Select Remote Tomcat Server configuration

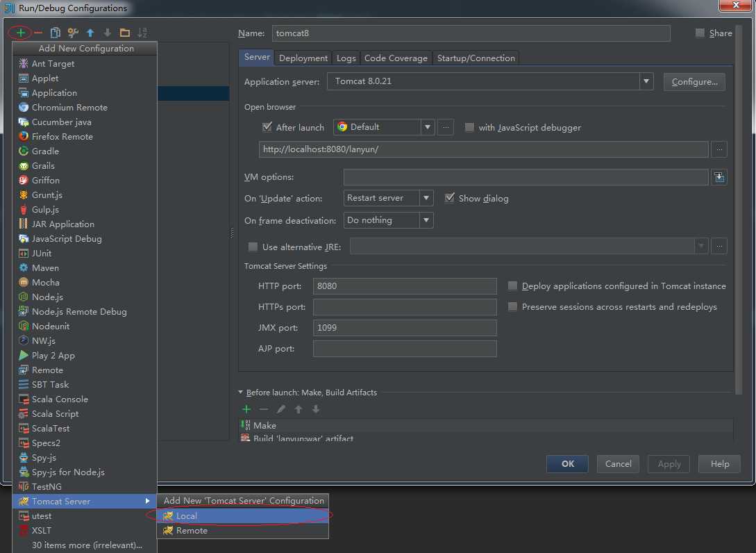(243, 530)
